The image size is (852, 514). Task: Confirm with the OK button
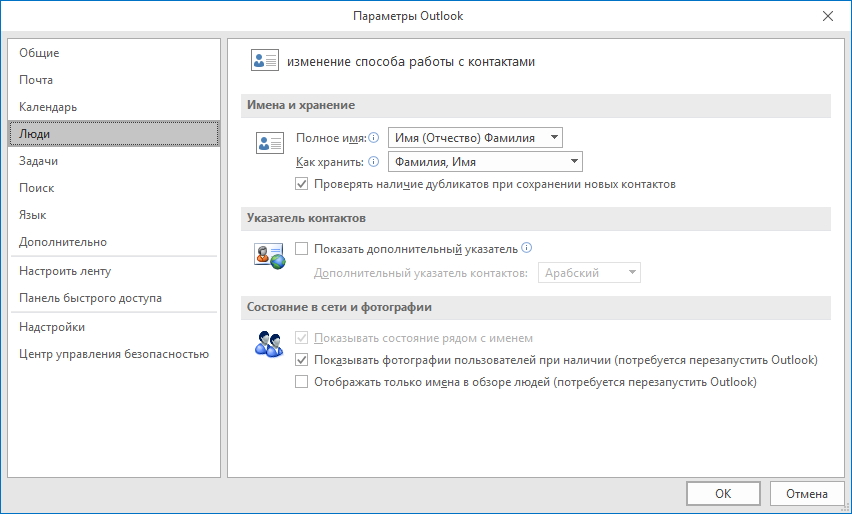(723, 493)
